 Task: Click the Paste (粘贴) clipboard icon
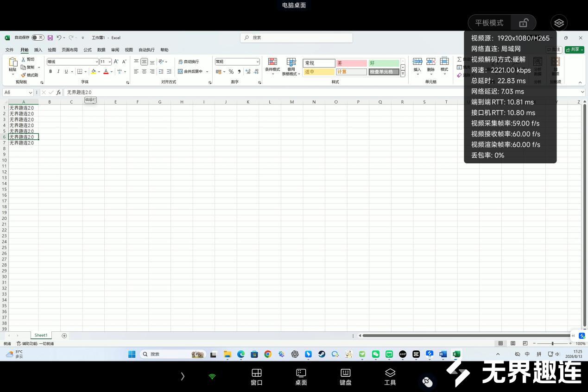tap(13, 62)
